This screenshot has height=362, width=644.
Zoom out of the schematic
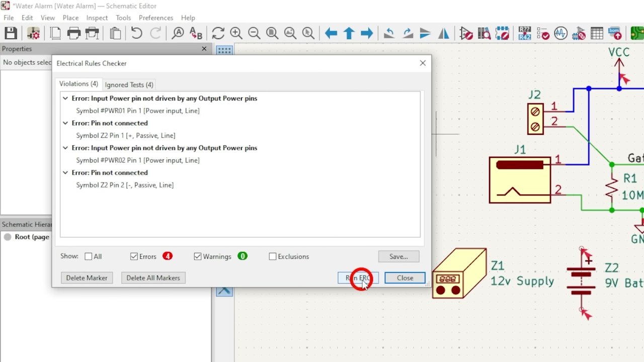(254, 33)
